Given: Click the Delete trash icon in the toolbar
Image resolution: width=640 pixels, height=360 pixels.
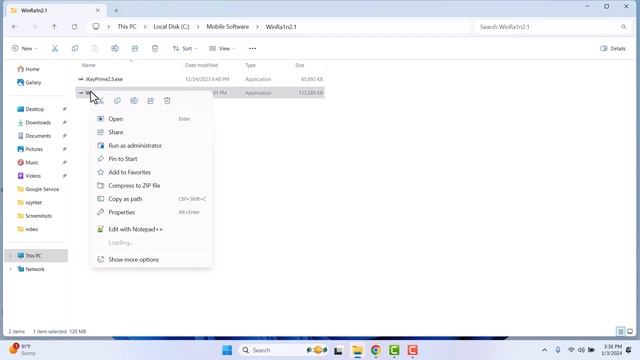Looking at the screenshot, I should [155, 49].
